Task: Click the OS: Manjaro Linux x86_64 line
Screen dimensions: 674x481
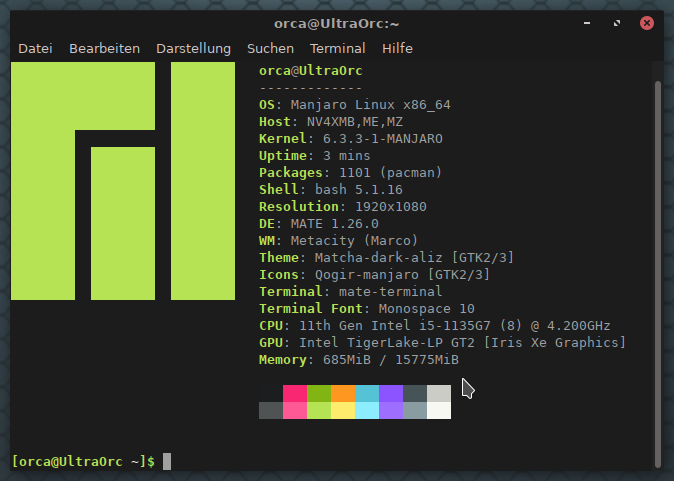Action: pyautogui.click(x=355, y=105)
